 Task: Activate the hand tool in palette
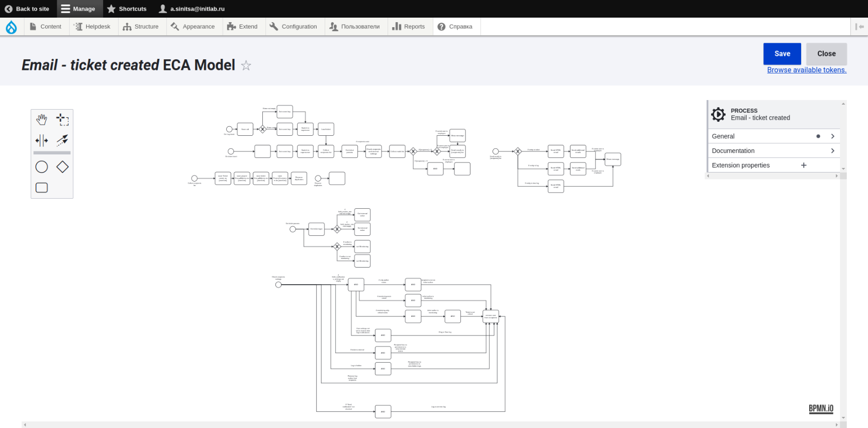pyautogui.click(x=42, y=119)
